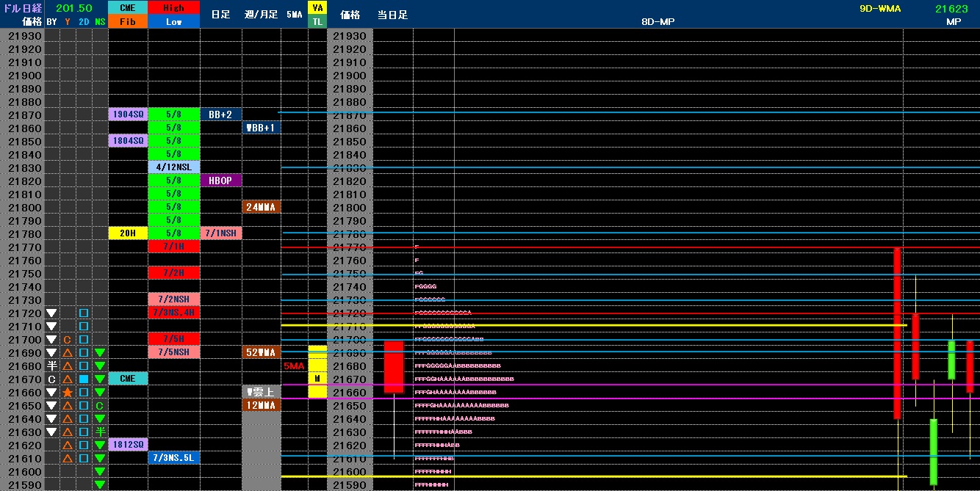Click the white down triangle in row 21660
This screenshot has height=491, width=980.
(x=51, y=393)
